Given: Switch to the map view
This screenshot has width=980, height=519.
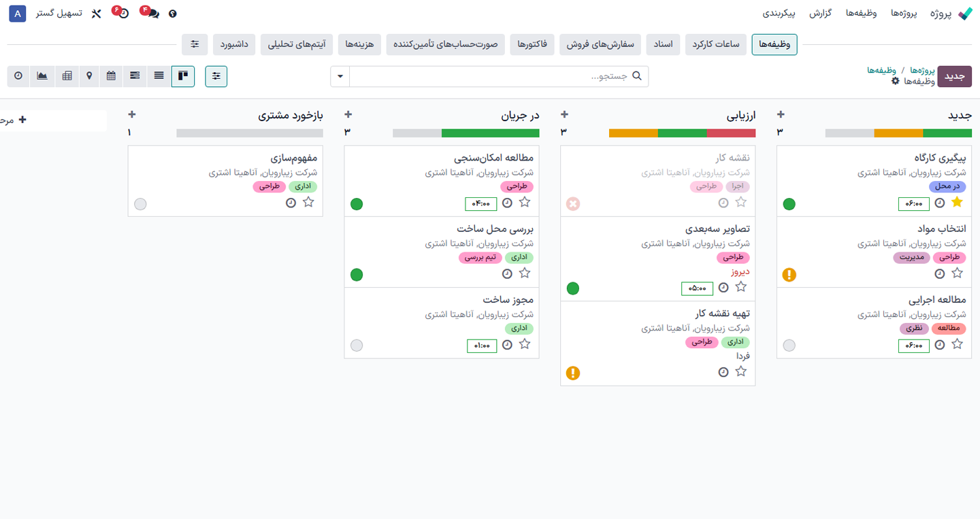Looking at the screenshot, I should [x=89, y=76].
